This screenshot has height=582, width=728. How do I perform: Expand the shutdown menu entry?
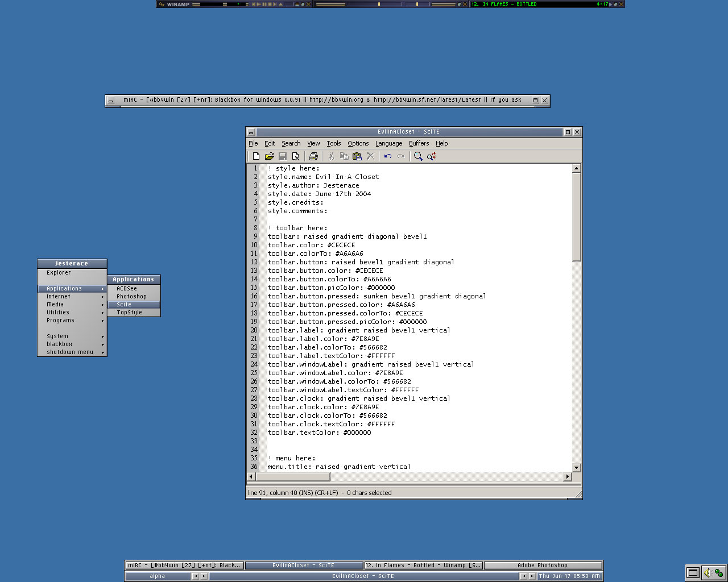click(72, 352)
